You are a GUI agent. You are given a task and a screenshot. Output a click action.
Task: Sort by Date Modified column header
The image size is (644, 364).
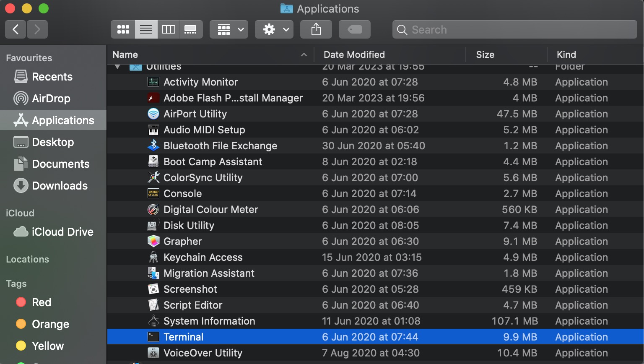pyautogui.click(x=390, y=55)
